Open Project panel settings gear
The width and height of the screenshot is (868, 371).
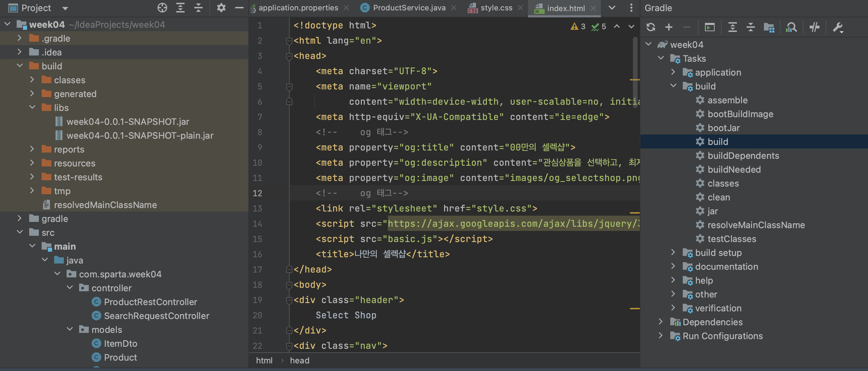pyautogui.click(x=221, y=8)
